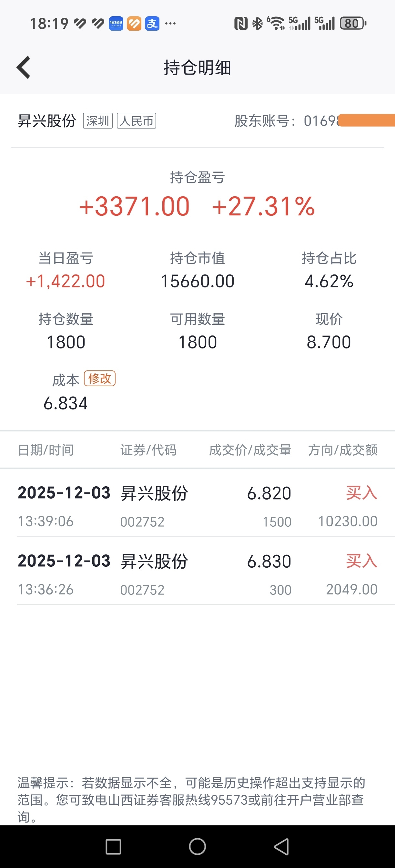
Task: Tap the 人民币 currency tag
Action: click(x=137, y=121)
